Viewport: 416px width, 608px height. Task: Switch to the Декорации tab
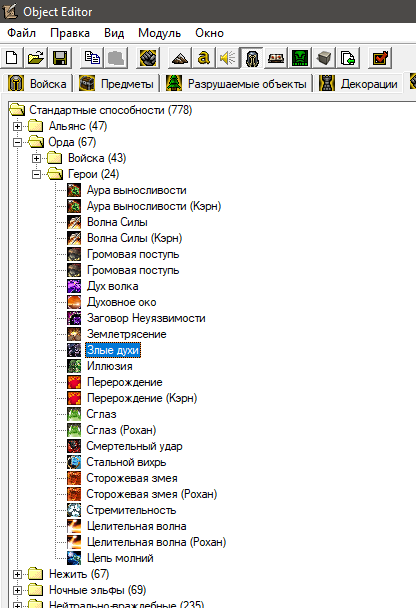359,83
